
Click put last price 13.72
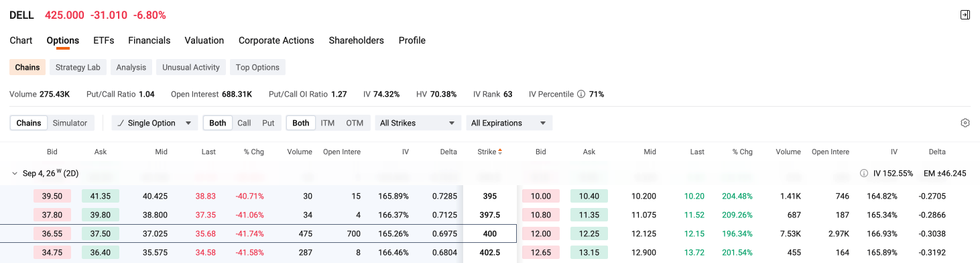[x=694, y=252]
